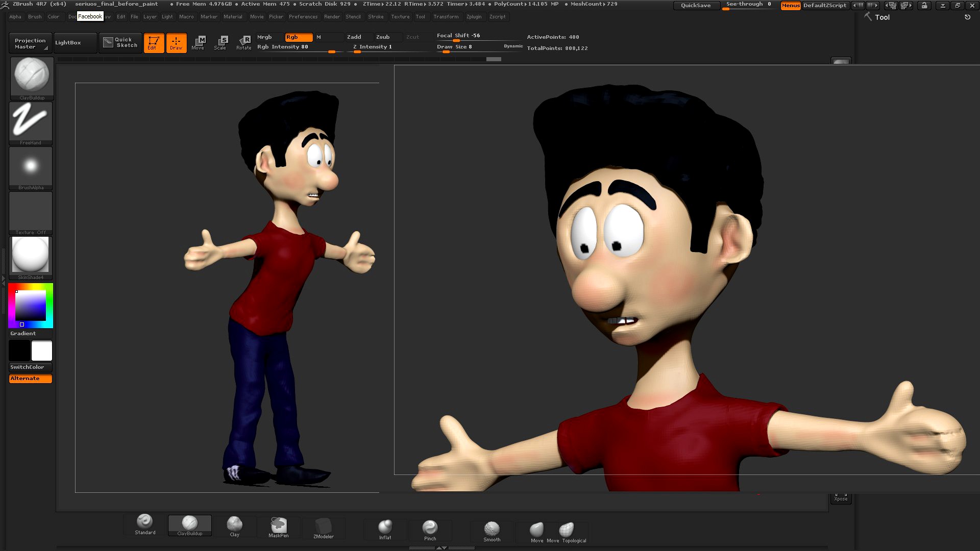
Task: Click the ZBrush logo icon
Action: 5,5
